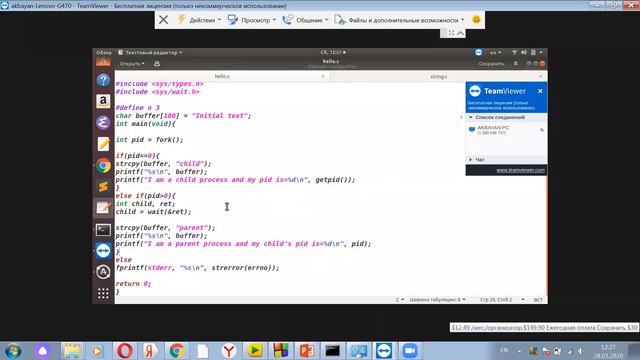
Task: Open the Текстовый редактор app menu
Action: (x=150, y=53)
